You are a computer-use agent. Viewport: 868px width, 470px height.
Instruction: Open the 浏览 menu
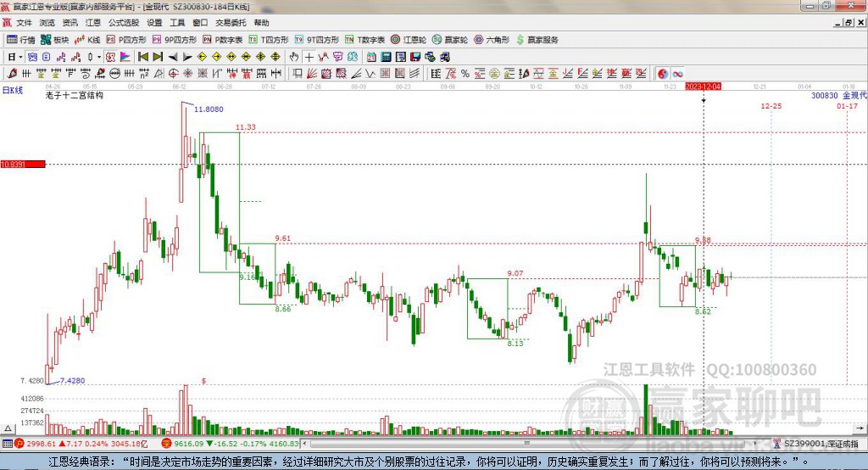coord(47,23)
